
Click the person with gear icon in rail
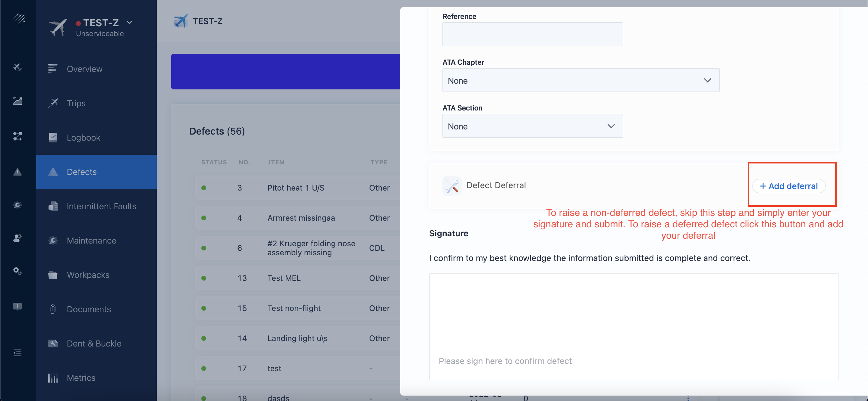tap(17, 238)
